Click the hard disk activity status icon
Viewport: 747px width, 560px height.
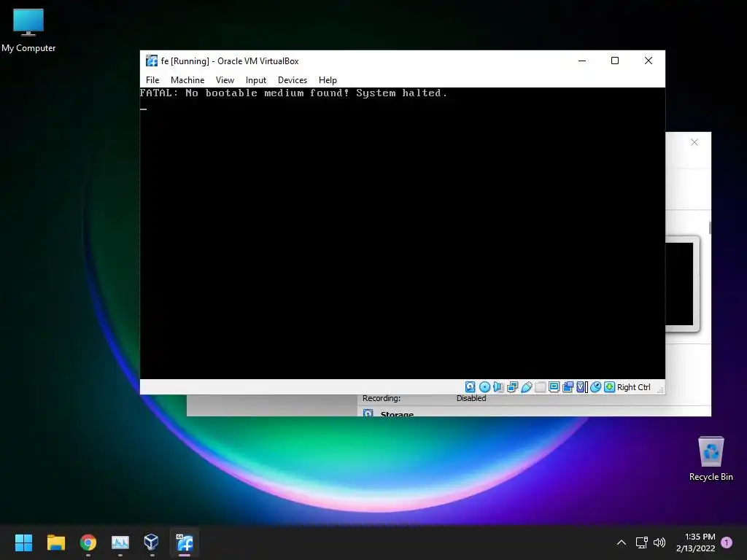click(x=471, y=387)
